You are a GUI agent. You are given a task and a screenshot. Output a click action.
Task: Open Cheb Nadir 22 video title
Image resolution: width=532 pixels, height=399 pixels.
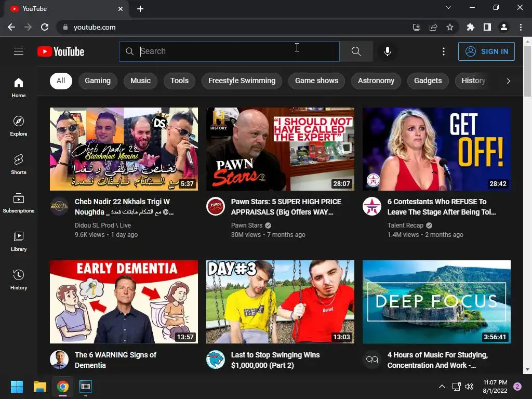(x=124, y=207)
